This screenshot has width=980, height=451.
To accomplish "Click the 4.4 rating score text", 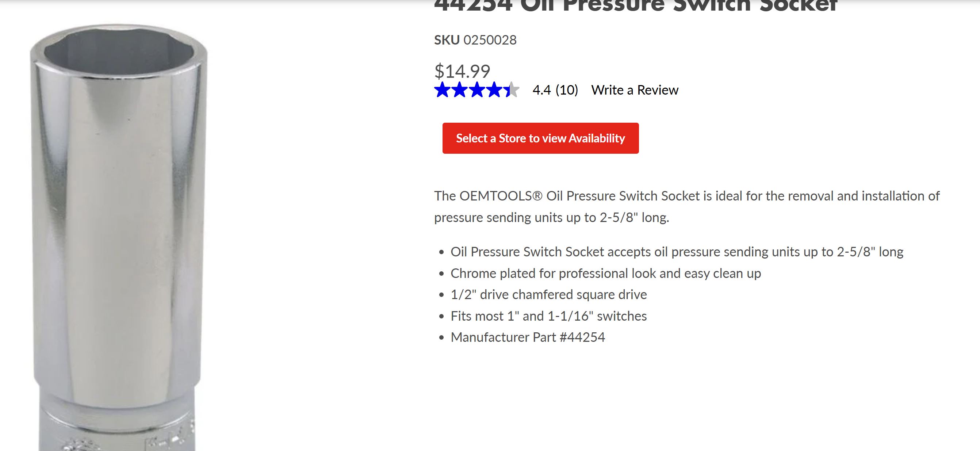I will [x=542, y=90].
